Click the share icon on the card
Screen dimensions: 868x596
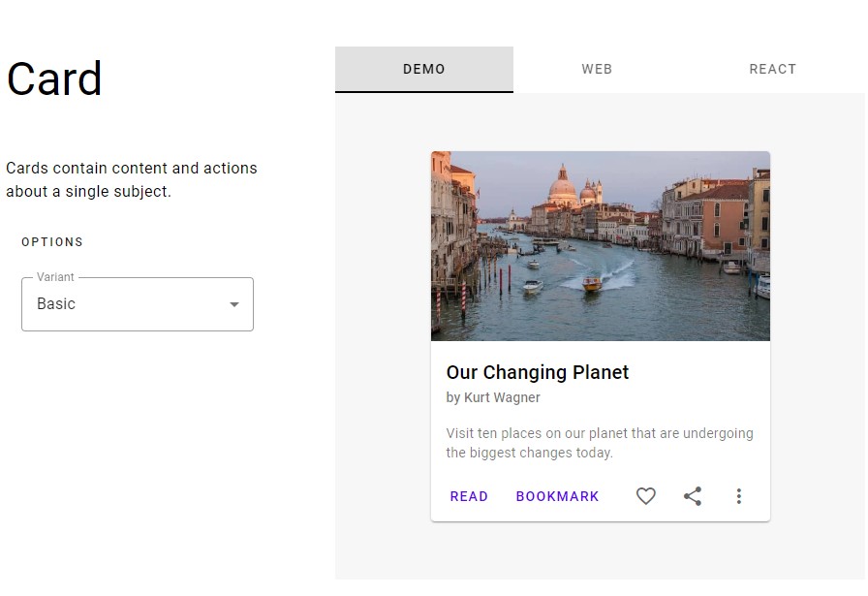[x=693, y=496]
